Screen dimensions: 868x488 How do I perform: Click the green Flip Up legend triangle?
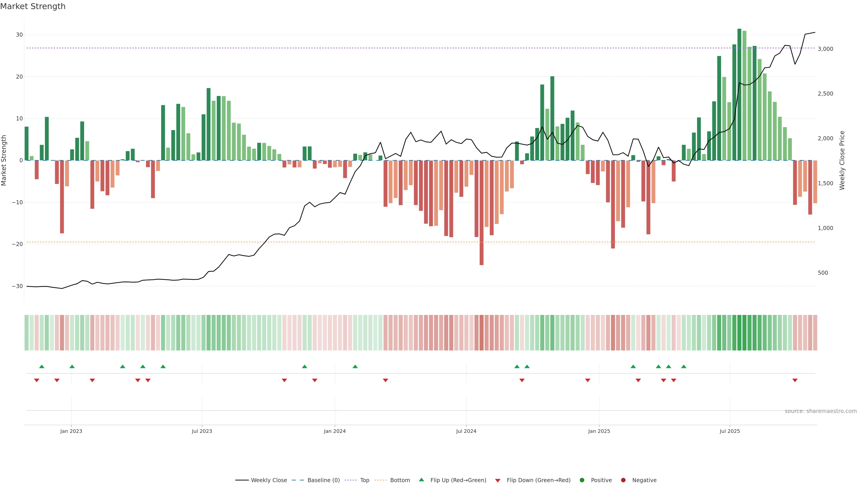421,480
